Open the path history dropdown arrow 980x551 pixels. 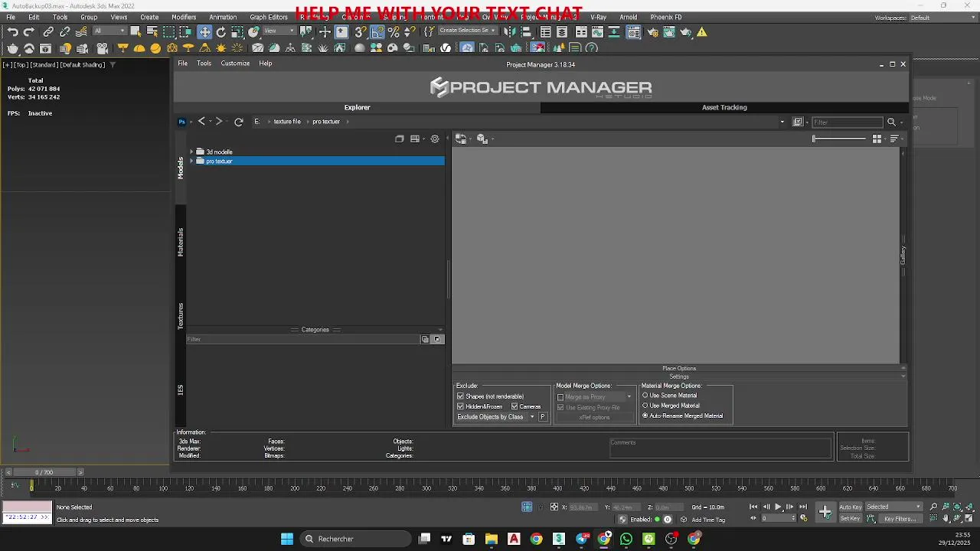(782, 122)
